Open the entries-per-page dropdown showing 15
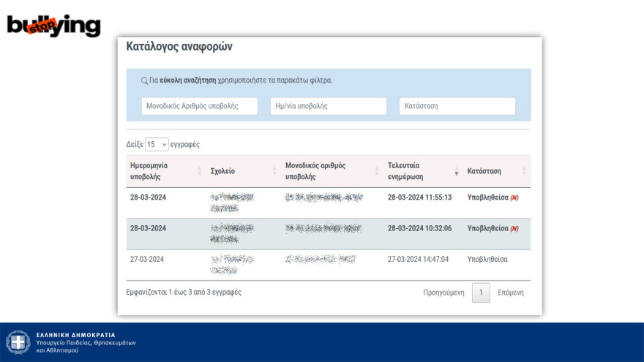 click(157, 145)
